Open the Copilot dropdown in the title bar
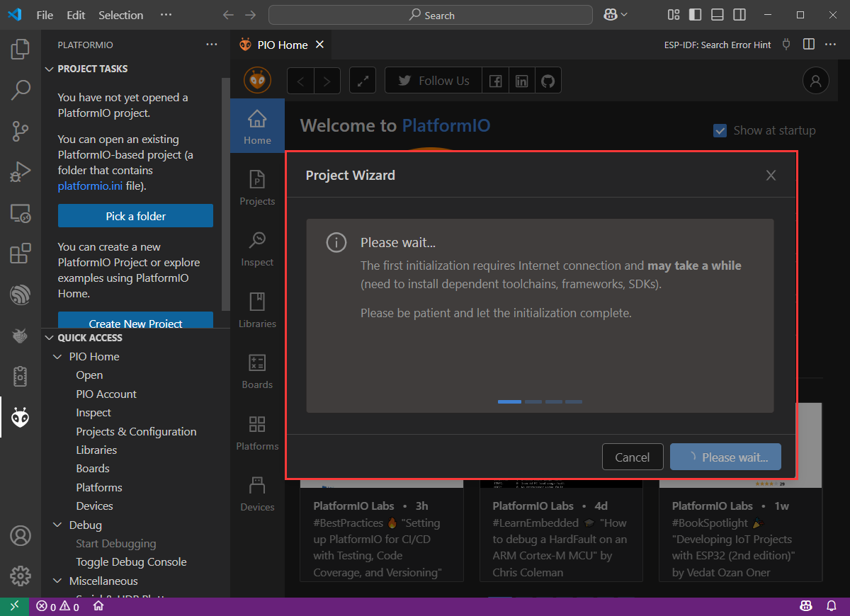850x616 pixels. point(616,15)
